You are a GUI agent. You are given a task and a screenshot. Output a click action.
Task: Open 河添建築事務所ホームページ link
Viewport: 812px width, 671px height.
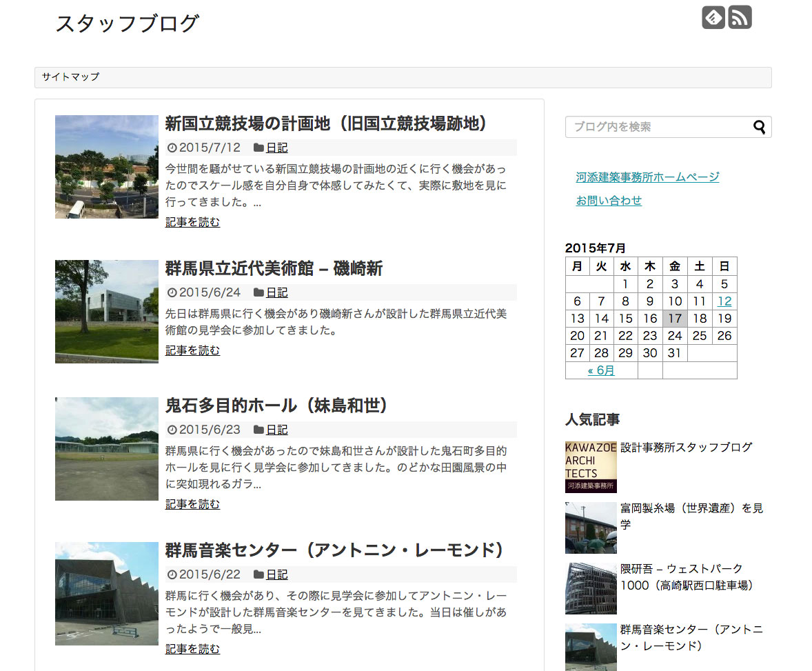(647, 177)
